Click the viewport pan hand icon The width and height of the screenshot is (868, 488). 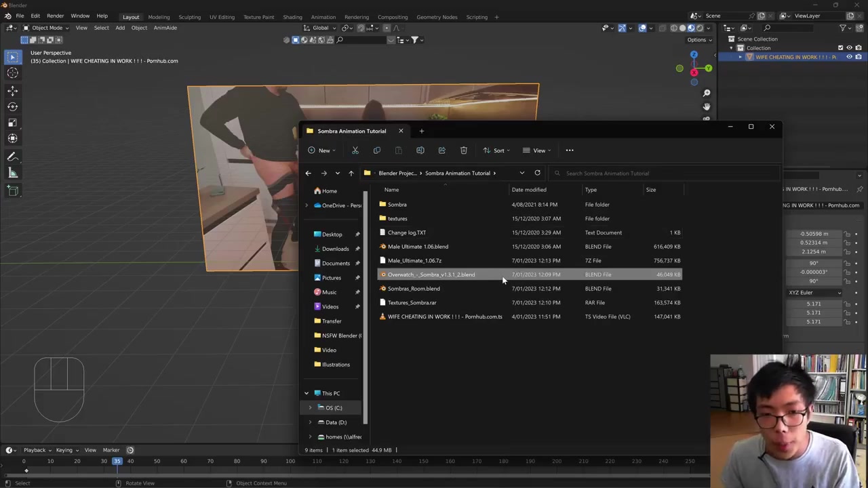click(707, 106)
